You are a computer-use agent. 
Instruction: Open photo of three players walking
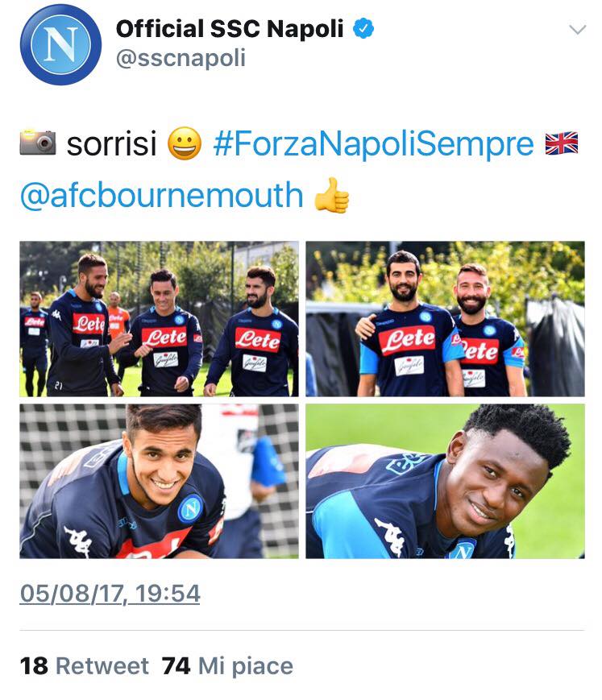[x=159, y=319]
